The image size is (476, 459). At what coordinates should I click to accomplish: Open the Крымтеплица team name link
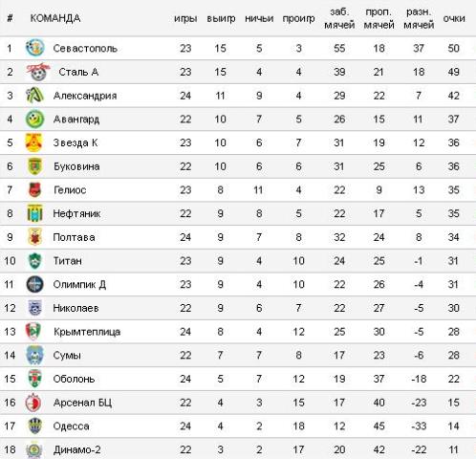[x=87, y=332]
